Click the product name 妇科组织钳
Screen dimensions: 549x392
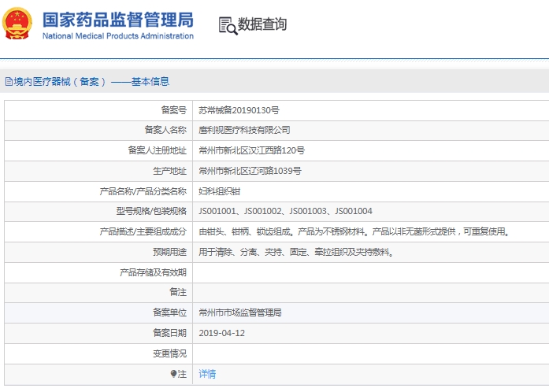220,191
